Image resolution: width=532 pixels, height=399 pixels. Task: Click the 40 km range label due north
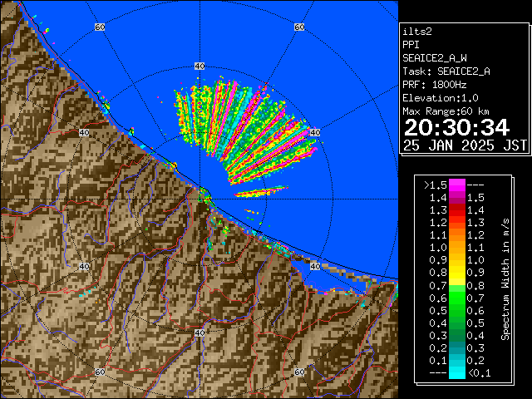[x=199, y=66]
